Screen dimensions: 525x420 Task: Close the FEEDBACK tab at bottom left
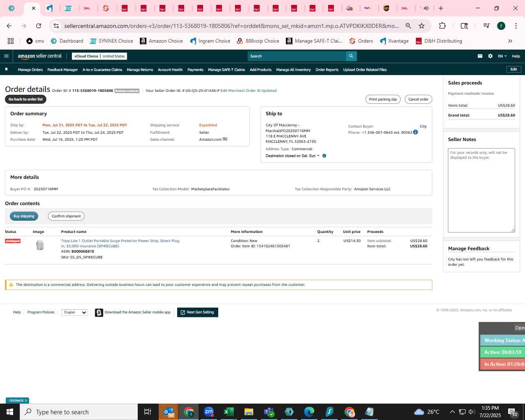26,401
